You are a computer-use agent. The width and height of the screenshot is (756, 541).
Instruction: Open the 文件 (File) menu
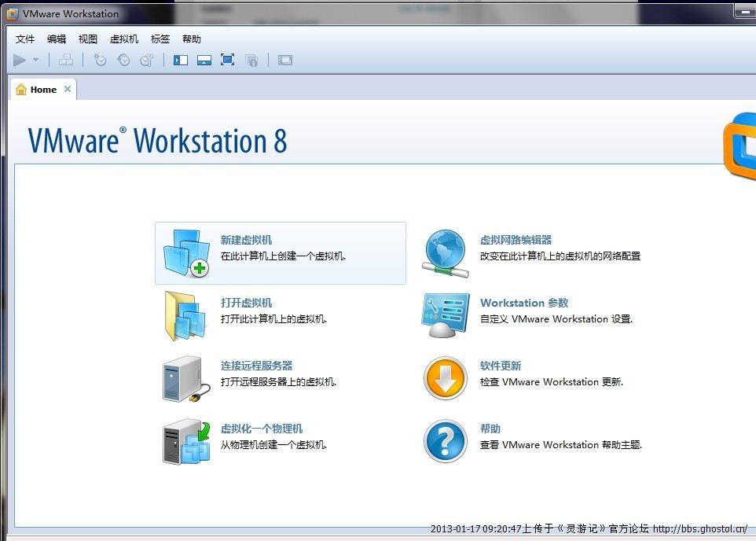pos(25,39)
